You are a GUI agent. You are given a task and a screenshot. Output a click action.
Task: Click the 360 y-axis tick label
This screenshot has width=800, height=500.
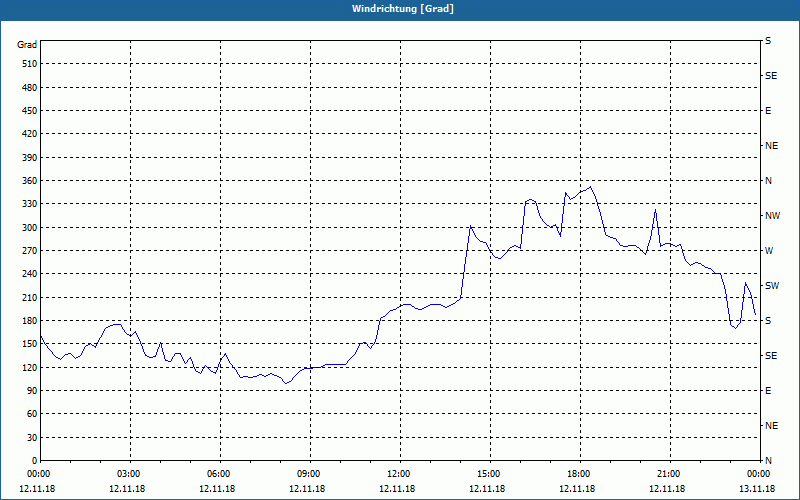tap(30, 181)
